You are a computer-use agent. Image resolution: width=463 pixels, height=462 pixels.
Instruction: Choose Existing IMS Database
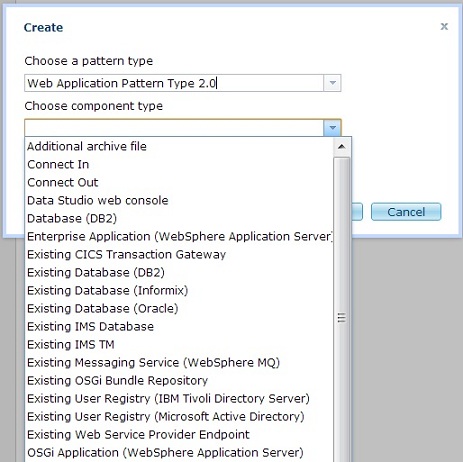(x=179, y=326)
